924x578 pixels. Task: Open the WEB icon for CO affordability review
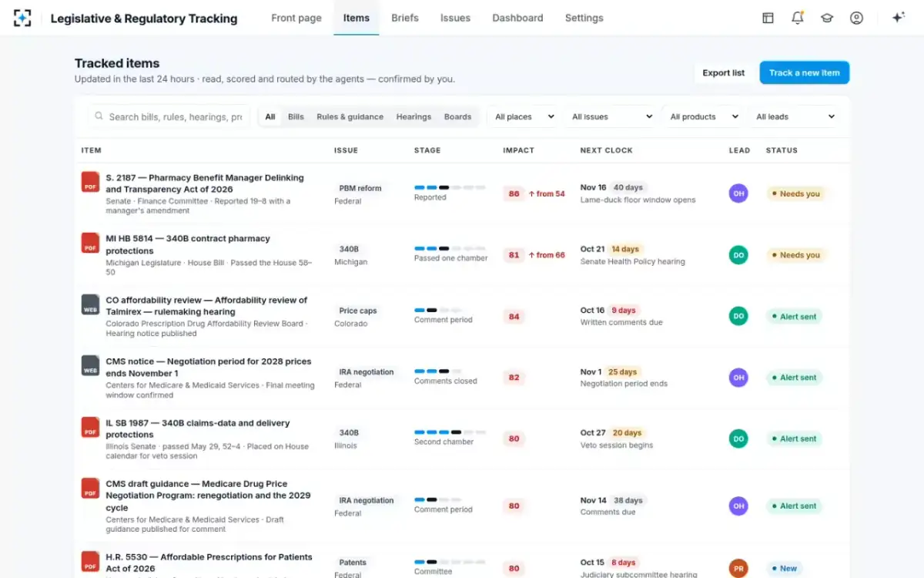point(91,304)
